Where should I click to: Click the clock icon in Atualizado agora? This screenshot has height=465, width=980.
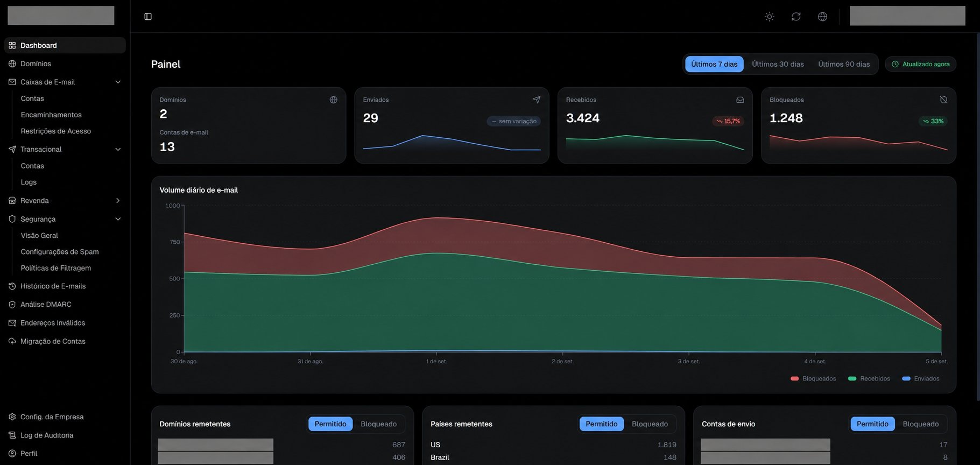(x=895, y=64)
